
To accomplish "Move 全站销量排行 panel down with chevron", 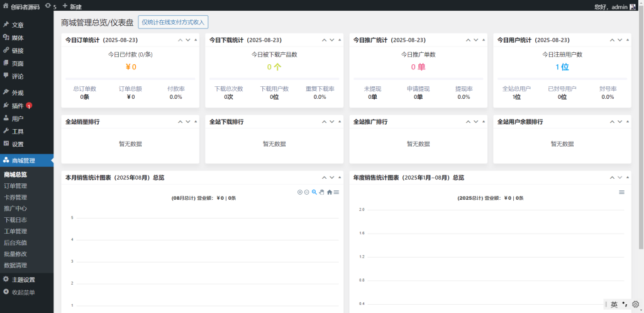I will (187, 122).
